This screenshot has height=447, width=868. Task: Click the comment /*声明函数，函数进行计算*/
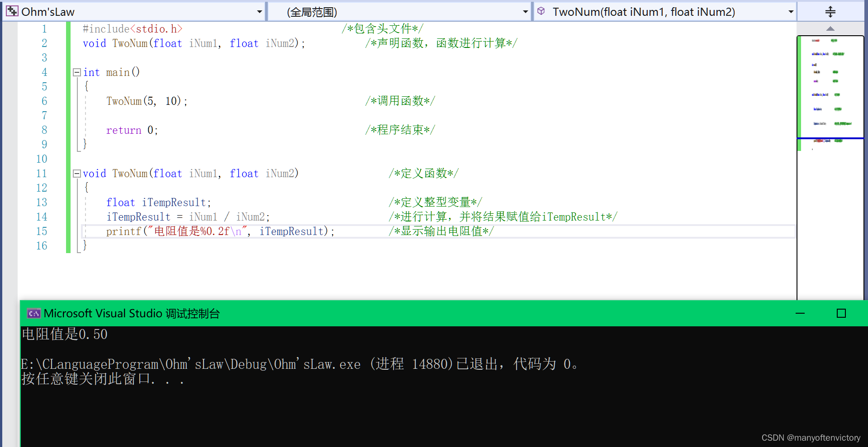click(441, 43)
